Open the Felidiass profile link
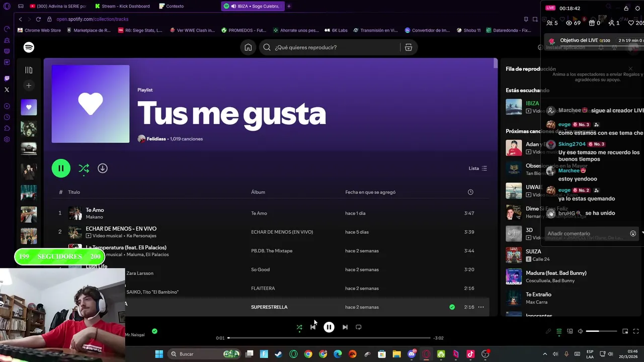The height and width of the screenshot is (362, 644). coord(156,139)
